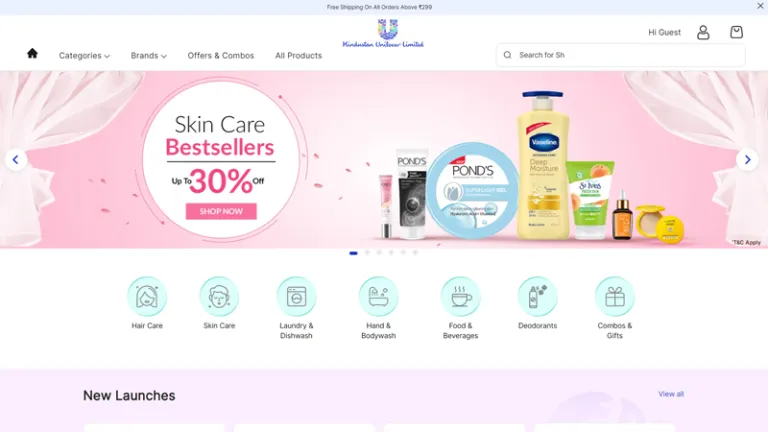
Task: Open View all link for New Launches
Action: point(671,394)
